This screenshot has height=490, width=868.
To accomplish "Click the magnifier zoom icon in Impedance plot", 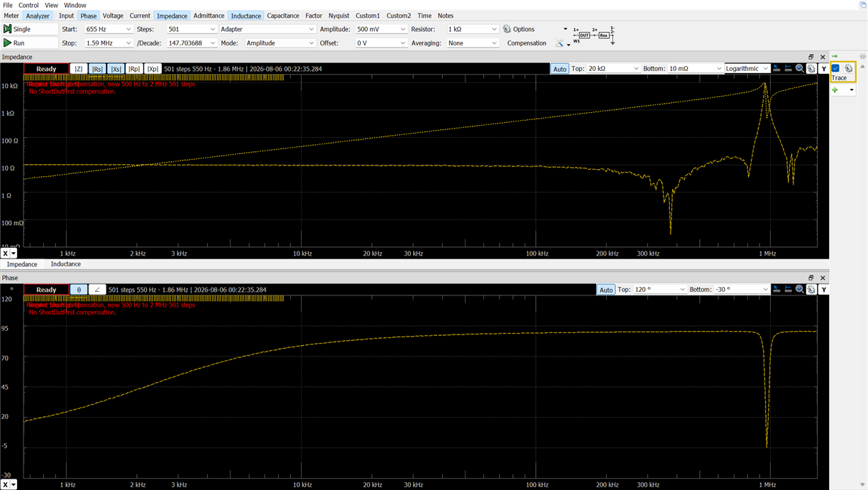I will pos(800,69).
